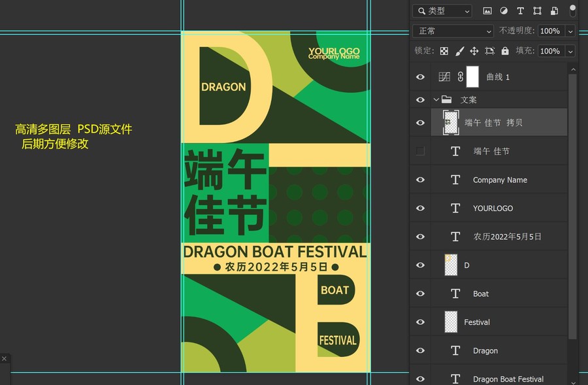
Task: Collapse the 文案 group chevron
Action: coord(436,100)
